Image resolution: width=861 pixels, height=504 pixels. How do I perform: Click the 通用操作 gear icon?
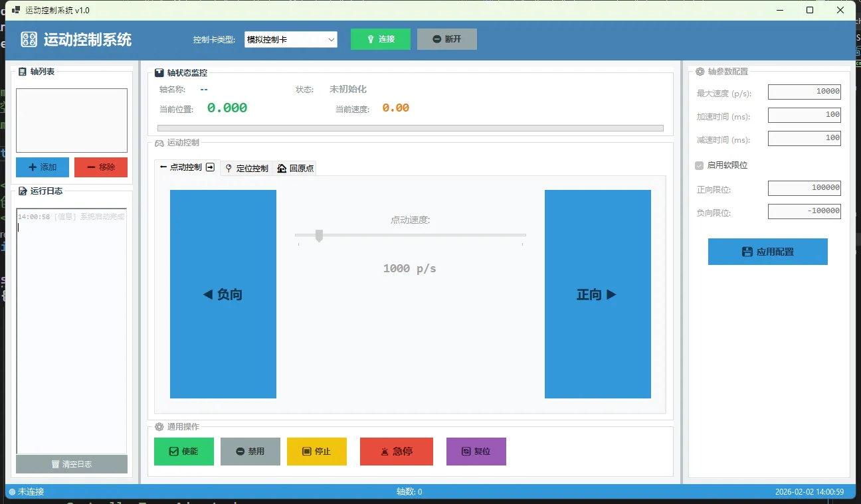click(159, 427)
